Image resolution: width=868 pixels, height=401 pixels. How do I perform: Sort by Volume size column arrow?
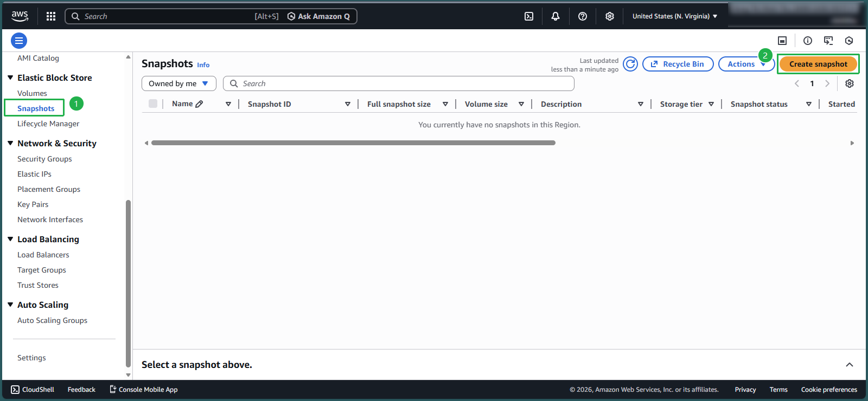coord(521,104)
